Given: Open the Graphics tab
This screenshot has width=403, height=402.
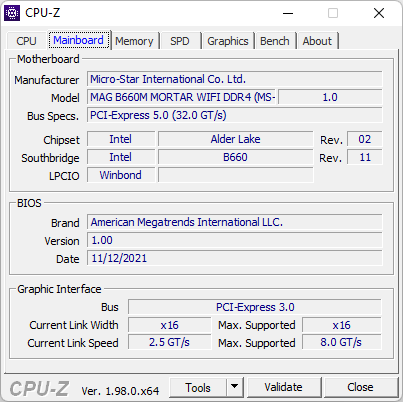Looking at the screenshot, I should click(228, 41).
